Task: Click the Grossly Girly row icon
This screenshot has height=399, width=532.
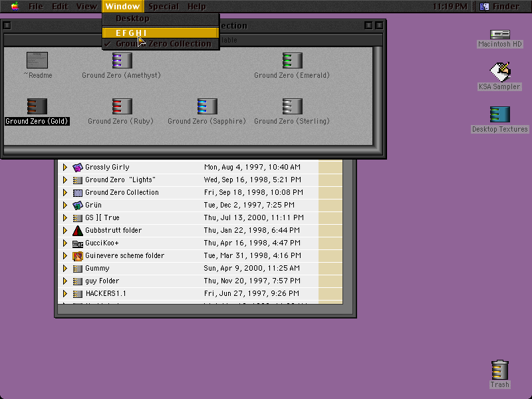Action: (x=78, y=168)
